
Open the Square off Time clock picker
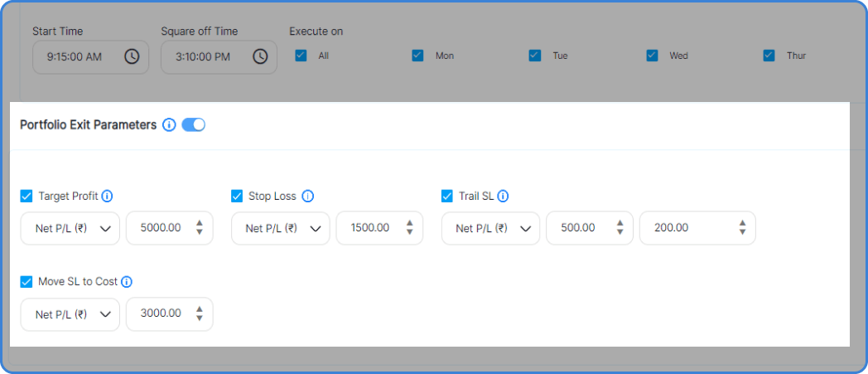pyautogui.click(x=260, y=56)
